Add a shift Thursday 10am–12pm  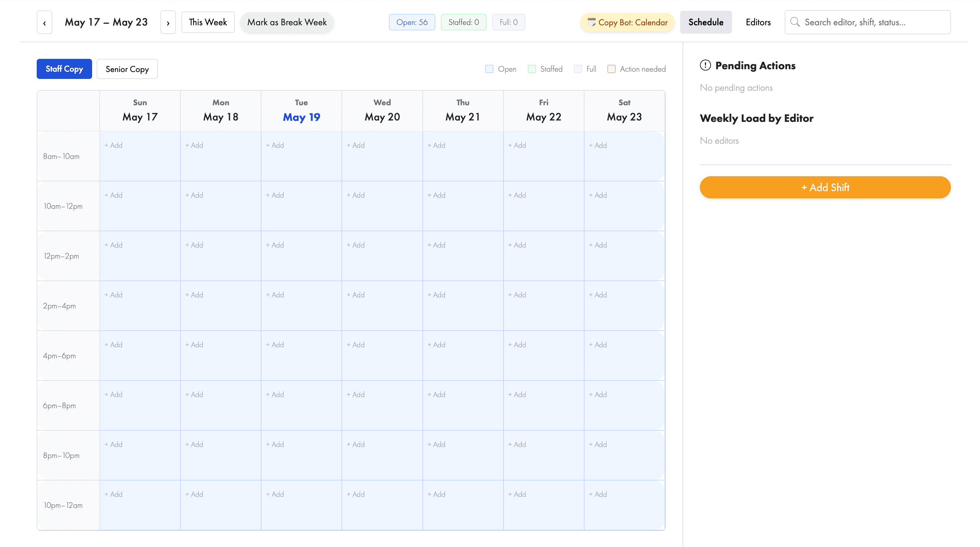tap(436, 195)
